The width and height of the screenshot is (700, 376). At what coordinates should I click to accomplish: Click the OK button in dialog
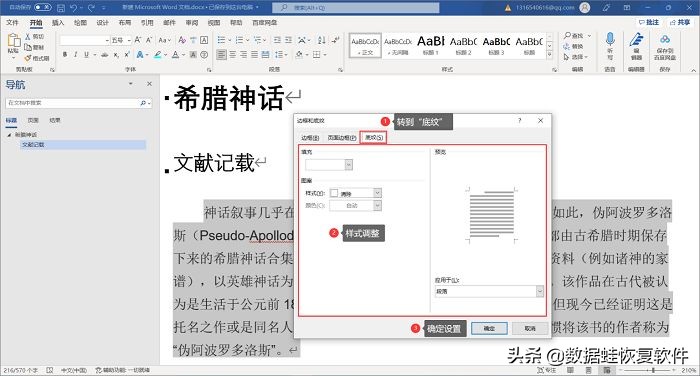(489, 328)
